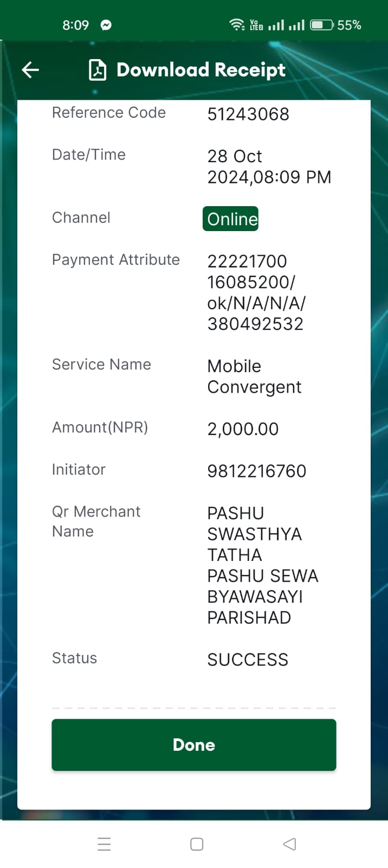Tap Messenger notification icon in status bar
The height and width of the screenshot is (868, 388).
[106, 25]
